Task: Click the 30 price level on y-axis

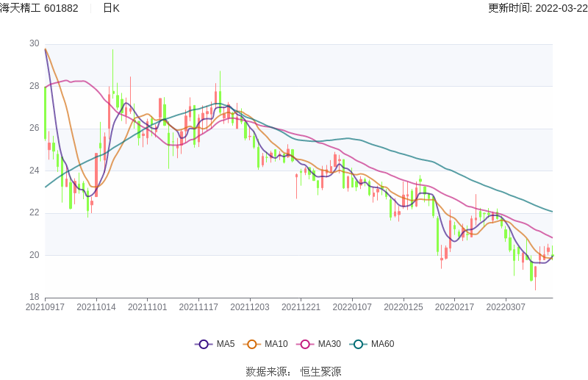Action: tap(35, 44)
